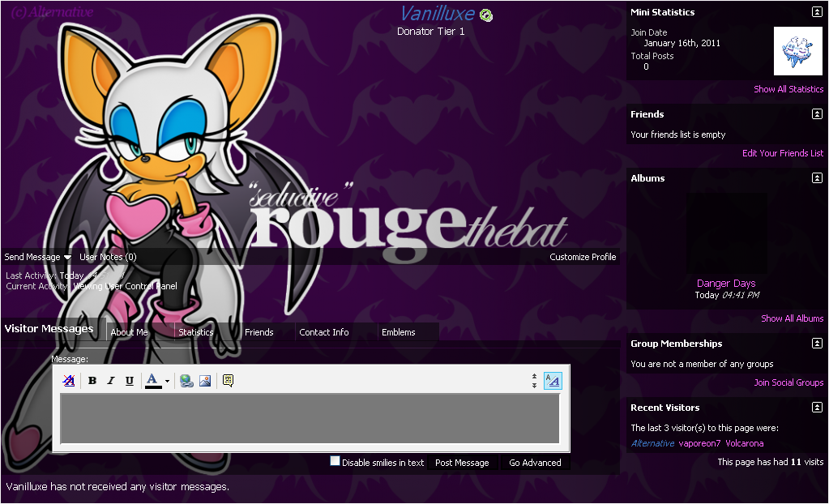Click the Vanilluxe has not received any visitor messages text
Screen dimensions: 829x504
[x=118, y=486]
